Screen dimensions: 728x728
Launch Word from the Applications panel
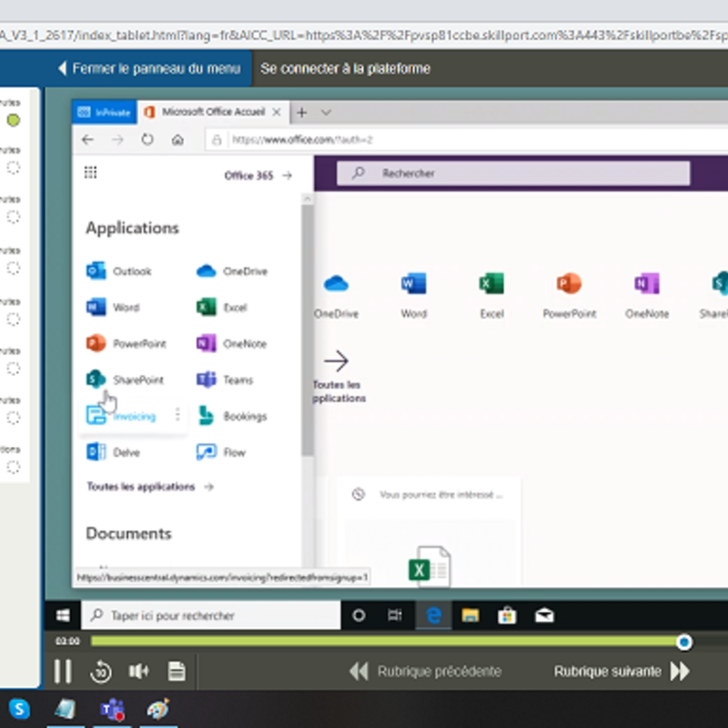[113, 308]
